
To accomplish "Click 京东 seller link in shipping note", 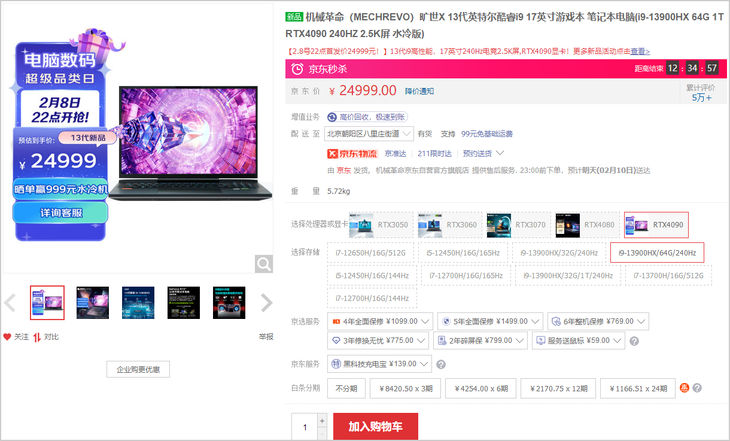I will coord(344,170).
